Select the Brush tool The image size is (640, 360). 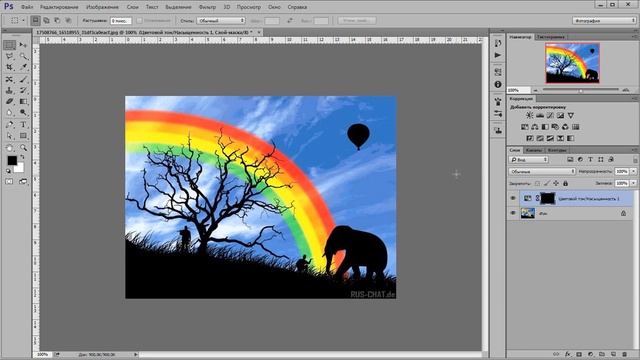pyautogui.click(x=23, y=79)
